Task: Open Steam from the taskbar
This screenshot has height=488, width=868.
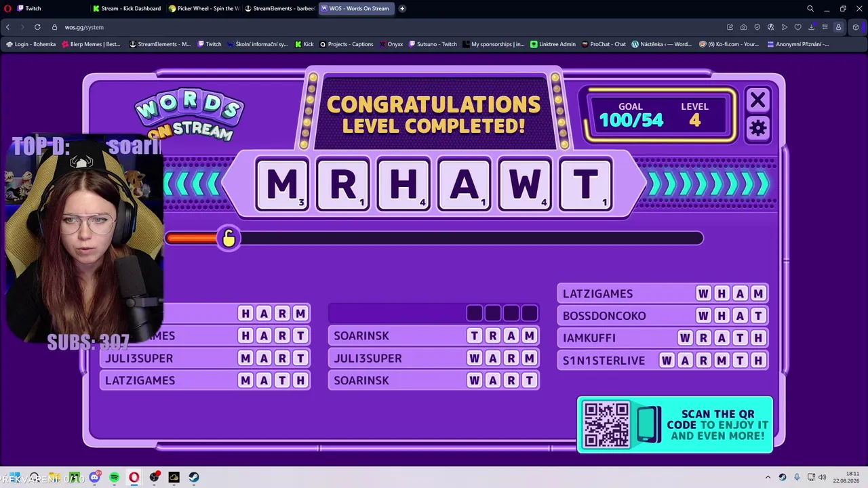Action: tap(194, 477)
